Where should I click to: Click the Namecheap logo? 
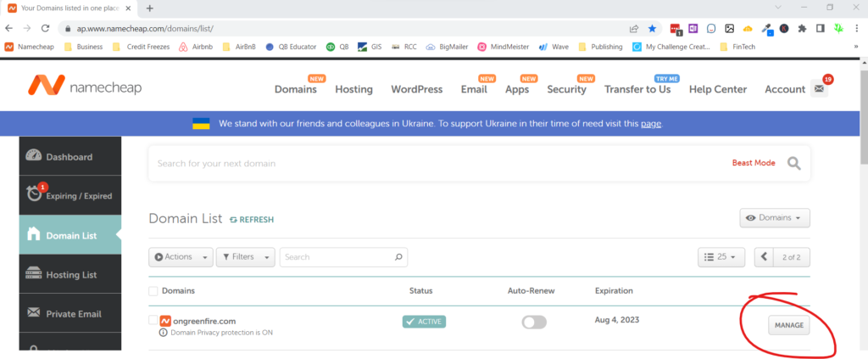pos(85,86)
